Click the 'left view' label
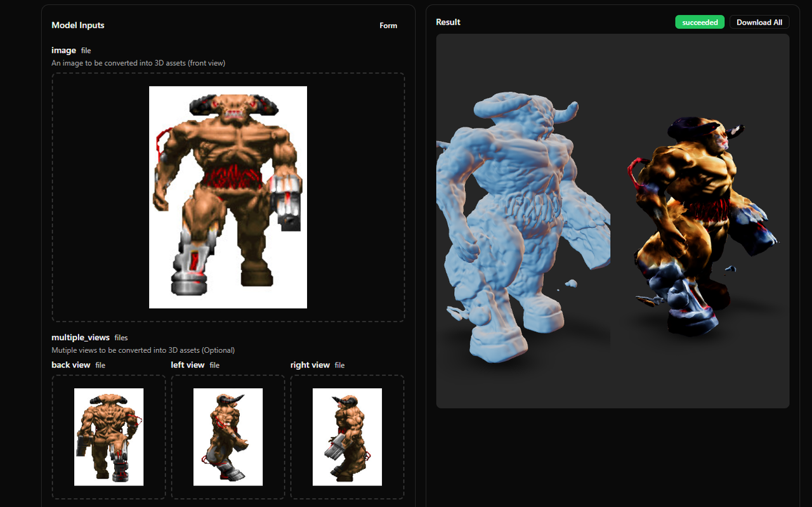Image resolution: width=812 pixels, height=507 pixels. click(x=188, y=365)
